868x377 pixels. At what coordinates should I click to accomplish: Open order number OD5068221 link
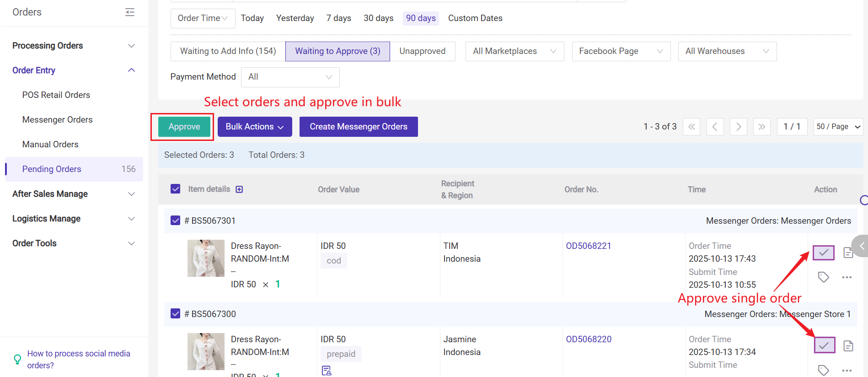tap(588, 246)
